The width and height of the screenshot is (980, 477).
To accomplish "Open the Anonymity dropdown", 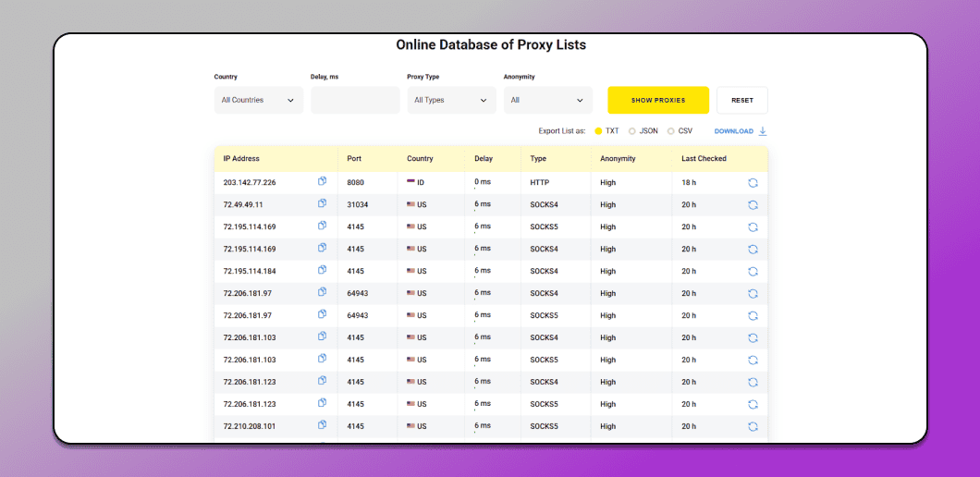I will [x=548, y=100].
